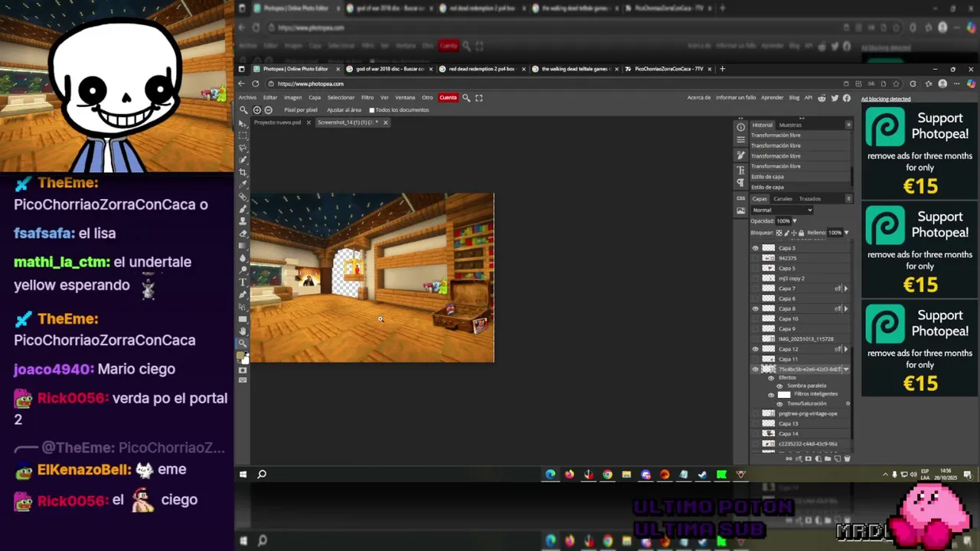Screen dimensions: 980x551
Task: Select the Pen tool
Action: tap(243, 295)
